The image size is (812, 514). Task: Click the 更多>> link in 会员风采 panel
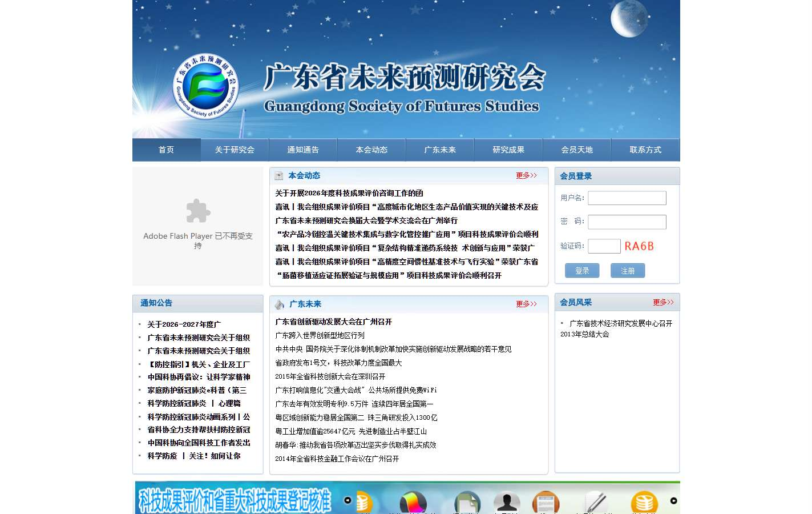[663, 302]
